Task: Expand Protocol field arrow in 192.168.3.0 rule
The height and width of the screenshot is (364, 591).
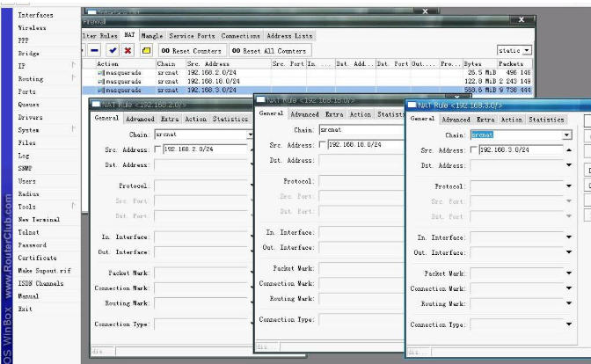Action: click(x=567, y=186)
